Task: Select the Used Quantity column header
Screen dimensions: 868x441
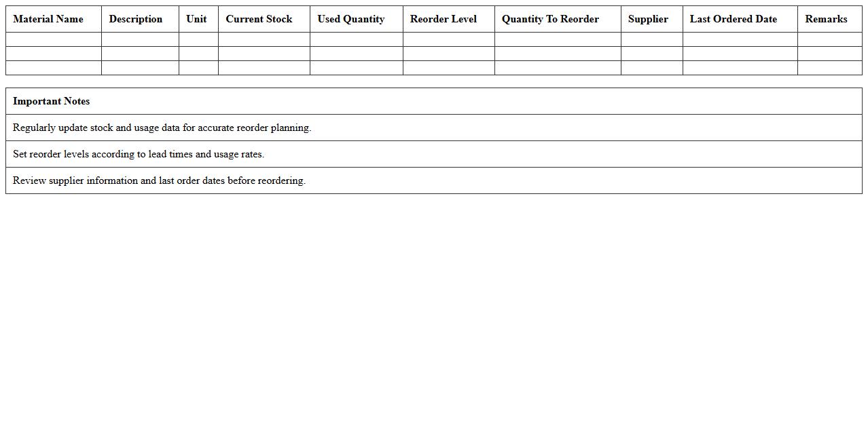Action: 350,19
